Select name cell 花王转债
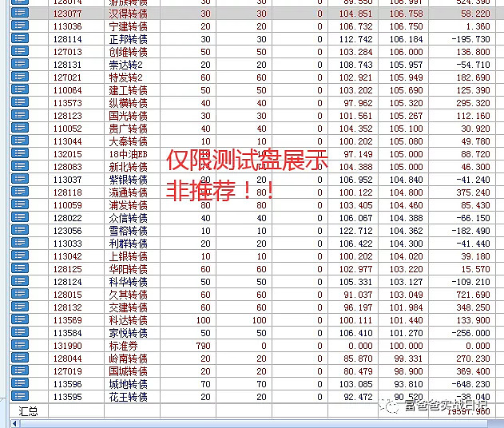This screenshot has height=428, width=504. [x=128, y=397]
